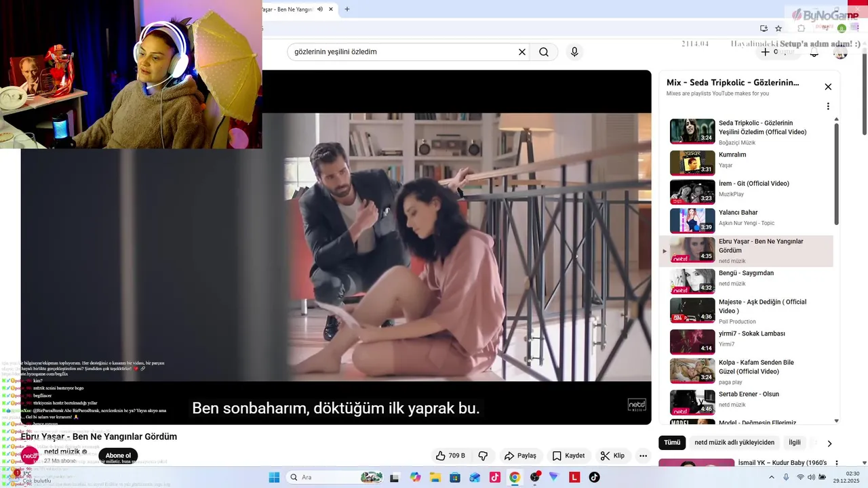
Task: Open more actions menu beside Klip
Action: [643, 455]
